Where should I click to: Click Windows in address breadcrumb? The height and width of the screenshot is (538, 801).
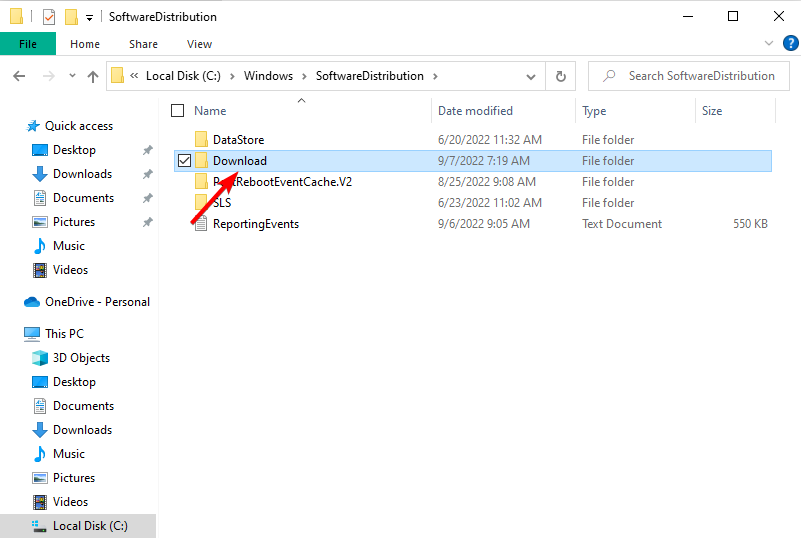tap(268, 76)
